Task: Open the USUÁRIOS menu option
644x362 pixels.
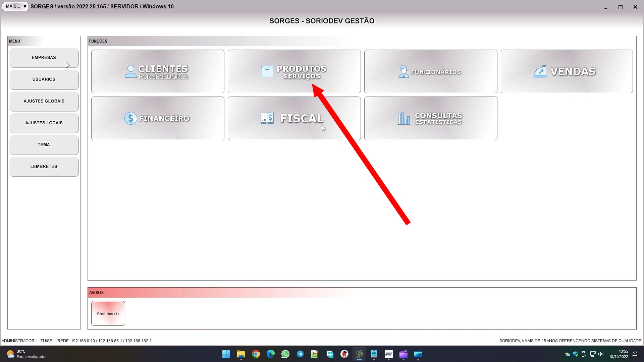Action: click(44, 79)
